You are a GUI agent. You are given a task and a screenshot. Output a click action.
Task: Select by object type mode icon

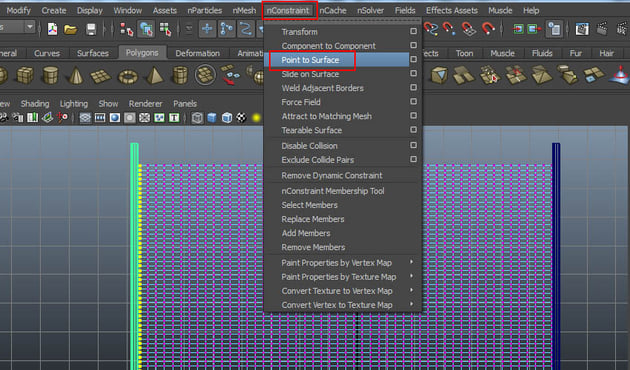click(146, 29)
